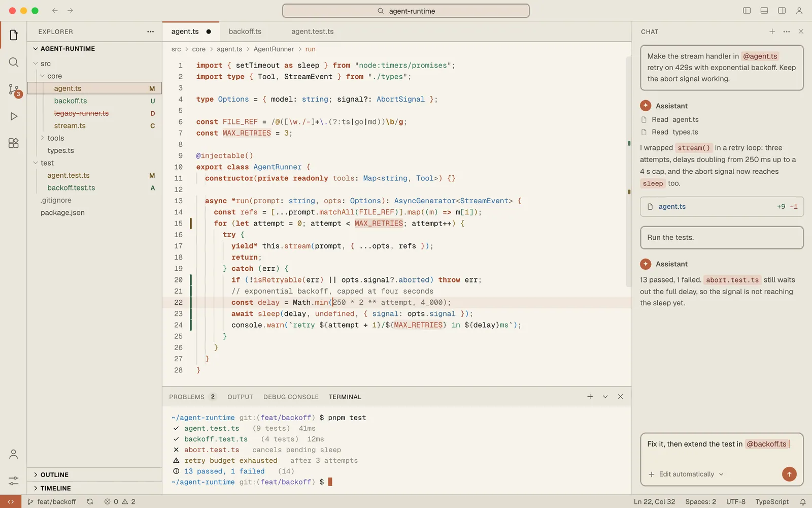Open errors and warnings count in status bar
The image size is (812, 508).
120,502
